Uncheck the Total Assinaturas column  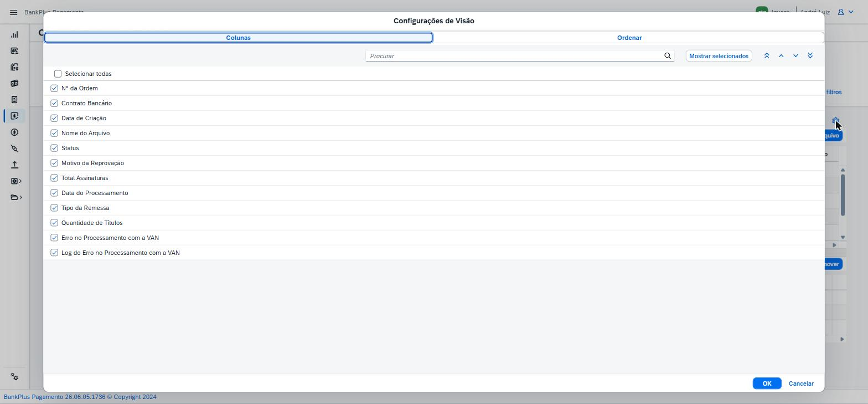54,178
